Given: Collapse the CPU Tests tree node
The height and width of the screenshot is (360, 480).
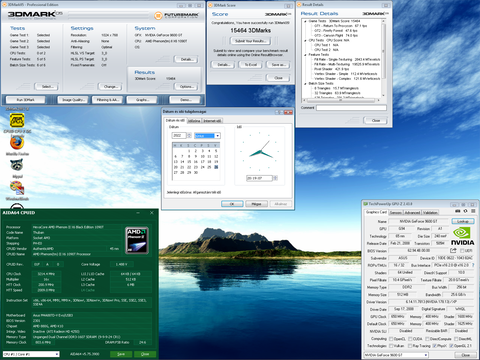Looking at the screenshot, I should (305, 40).
